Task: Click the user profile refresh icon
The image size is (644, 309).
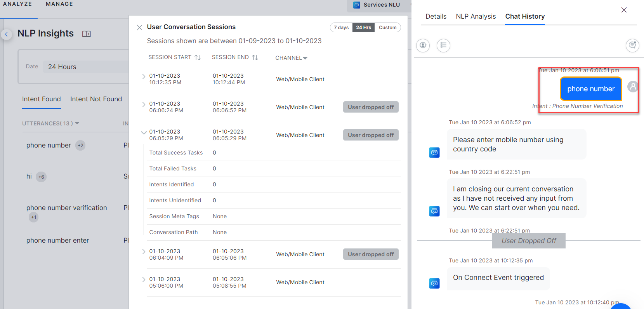Action: point(423,45)
